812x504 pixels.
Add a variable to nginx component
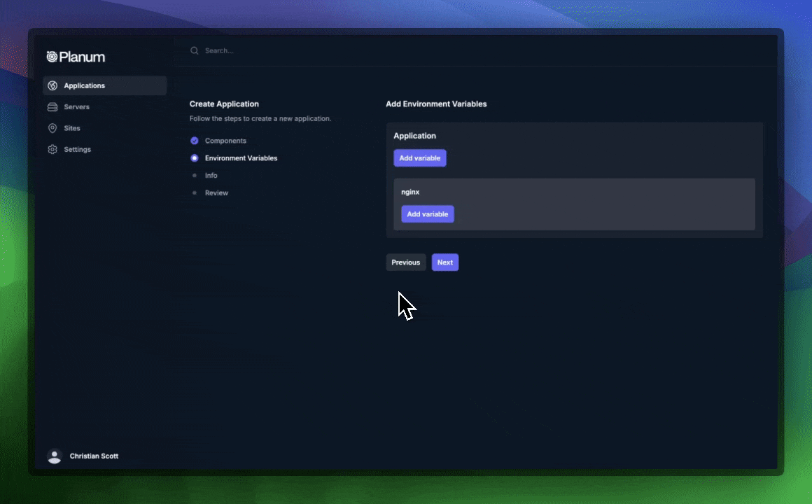427,214
